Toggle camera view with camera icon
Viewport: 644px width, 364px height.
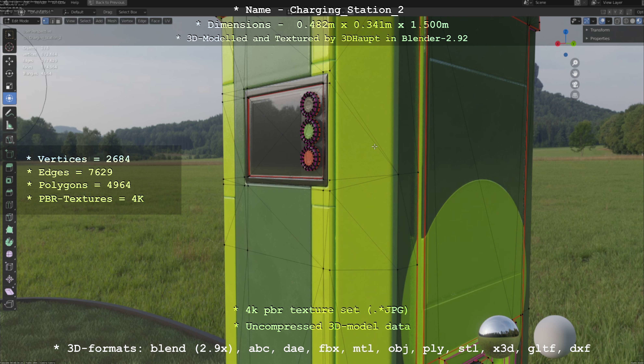(x=575, y=85)
